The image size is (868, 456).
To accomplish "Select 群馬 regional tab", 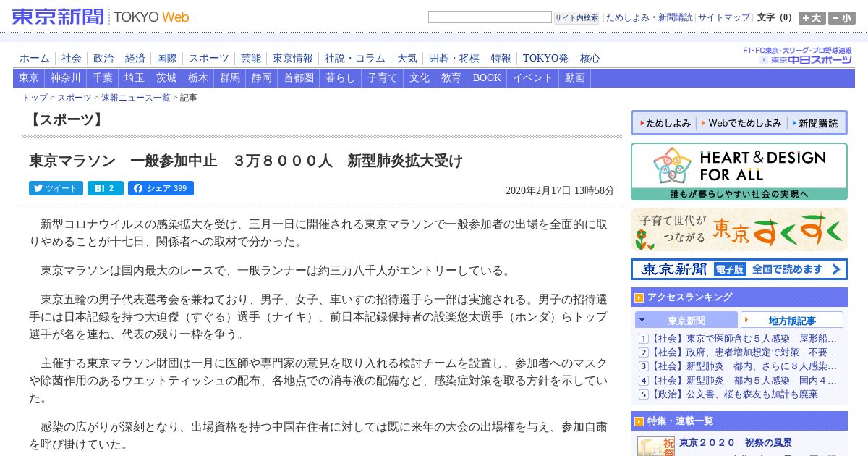I will pyautogui.click(x=230, y=78).
